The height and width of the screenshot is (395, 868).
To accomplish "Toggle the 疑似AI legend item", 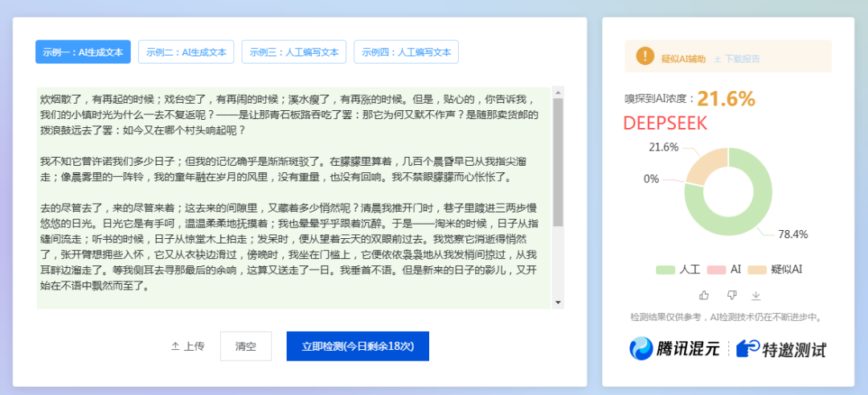I will click(x=775, y=270).
